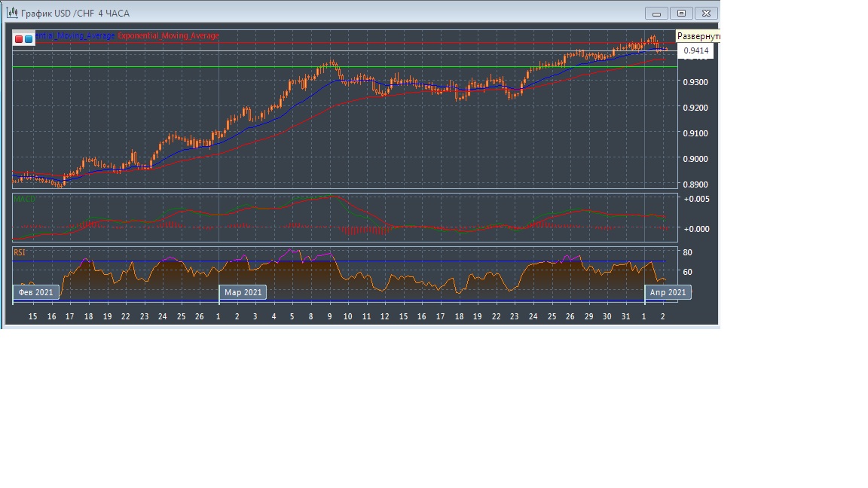The height and width of the screenshot is (488, 868).
Task: Click the RSI indicator label
Action: pyautogui.click(x=20, y=253)
